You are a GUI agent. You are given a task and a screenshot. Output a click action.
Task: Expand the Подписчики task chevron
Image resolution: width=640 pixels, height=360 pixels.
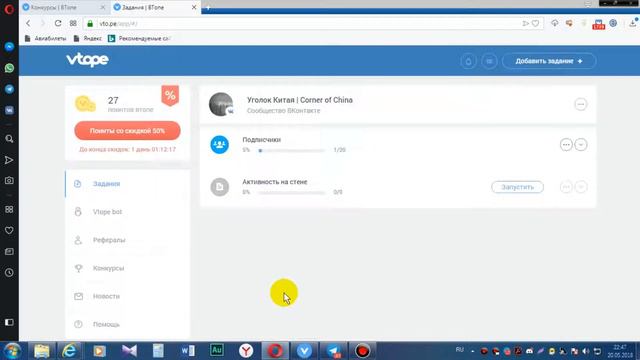[x=581, y=144]
